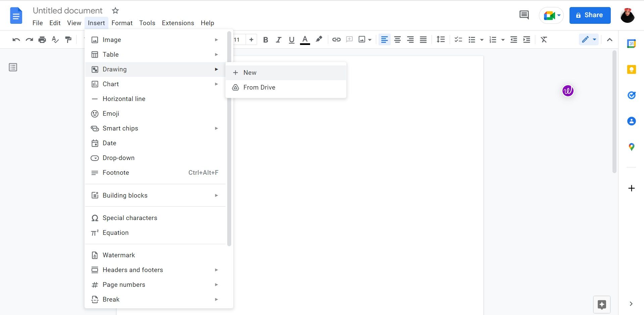Switch to center alignment
This screenshot has width=644, height=315.
point(397,39)
